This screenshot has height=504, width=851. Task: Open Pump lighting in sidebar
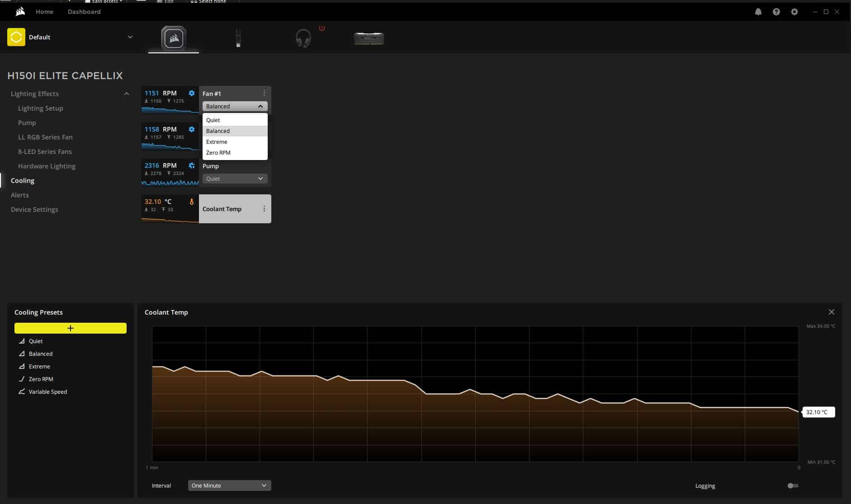[27, 122]
